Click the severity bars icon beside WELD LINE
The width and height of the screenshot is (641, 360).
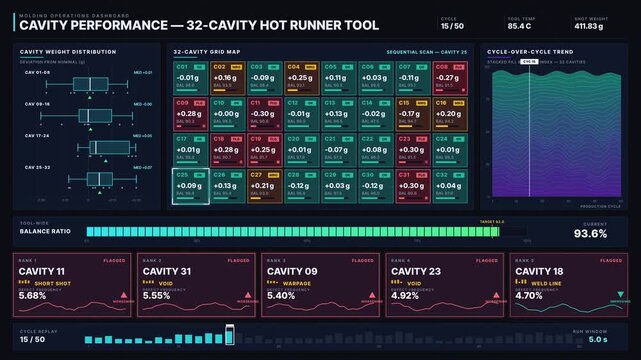521,282
